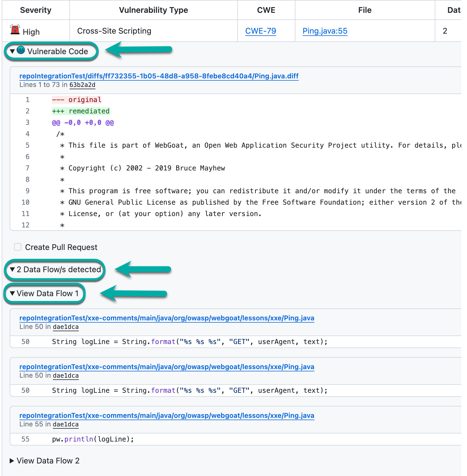Open the Ping.java link above Line 55
This screenshot has height=476, width=467.
pos(167,416)
